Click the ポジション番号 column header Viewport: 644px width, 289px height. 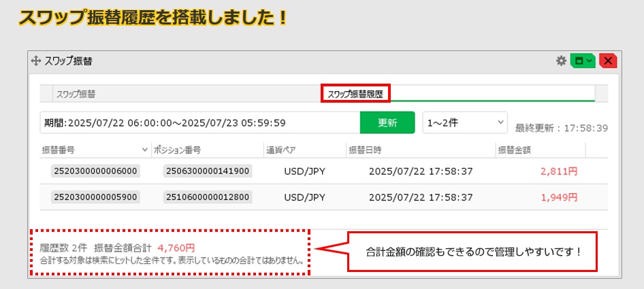coord(208,150)
